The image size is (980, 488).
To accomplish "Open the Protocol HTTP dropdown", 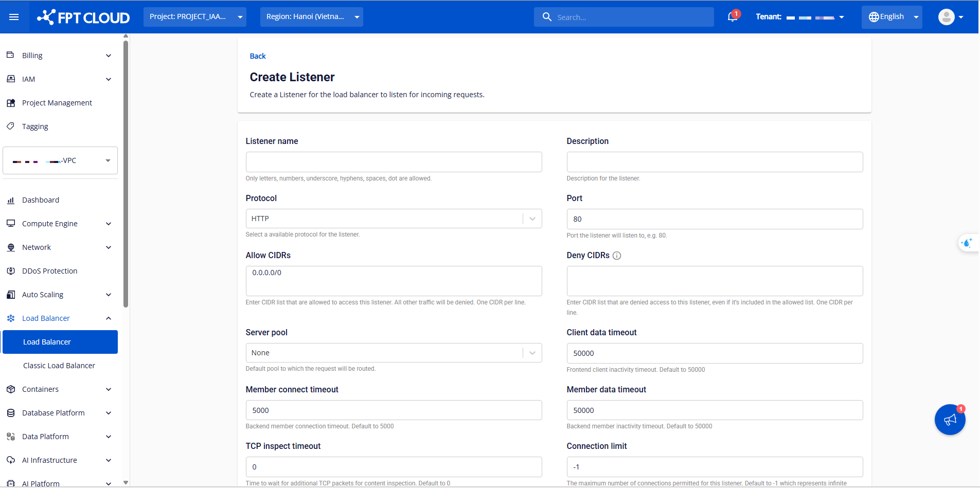I will (x=394, y=219).
